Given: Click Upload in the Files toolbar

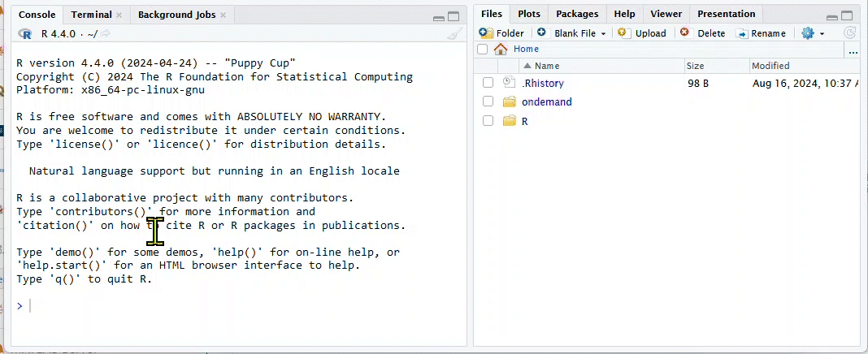Looking at the screenshot, I should click(x=641, y=33).
